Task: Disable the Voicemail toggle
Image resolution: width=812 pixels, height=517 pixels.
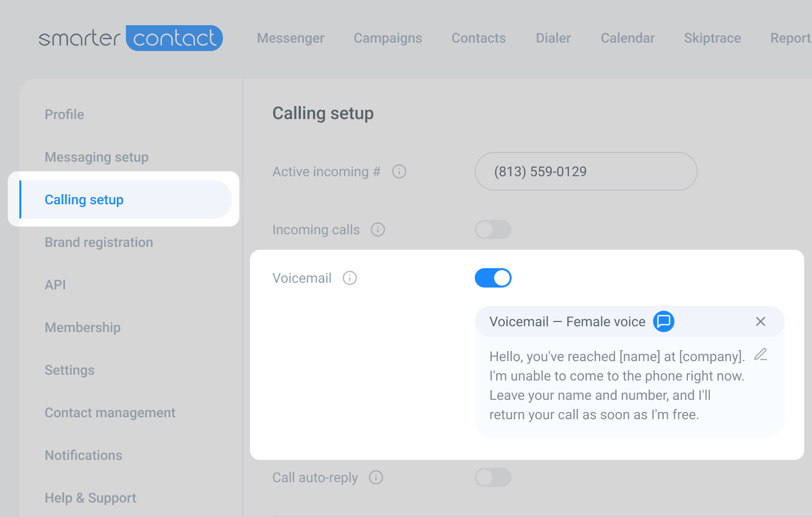Action: [x=493, y=278]
